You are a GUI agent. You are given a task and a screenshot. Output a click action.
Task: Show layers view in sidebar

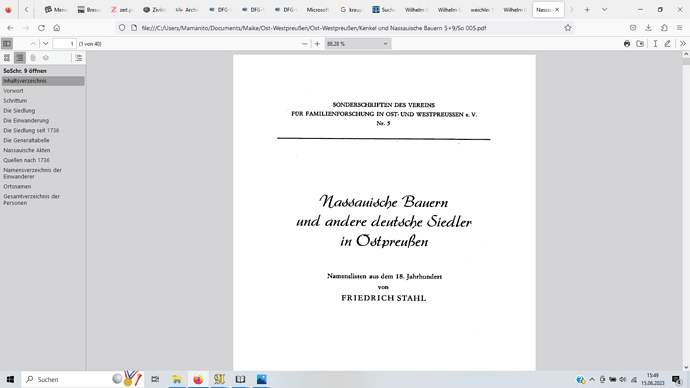tap(46, 58)
